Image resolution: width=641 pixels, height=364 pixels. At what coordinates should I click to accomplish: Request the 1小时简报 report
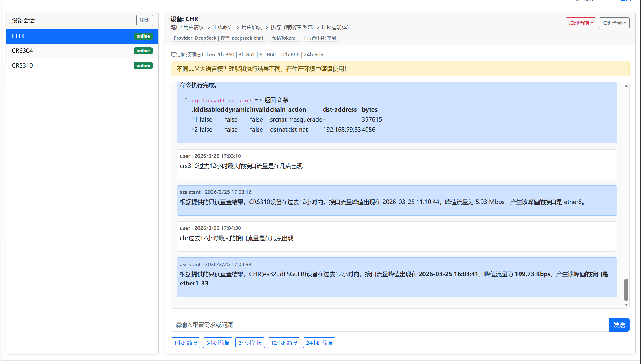[x=185, y=343]
